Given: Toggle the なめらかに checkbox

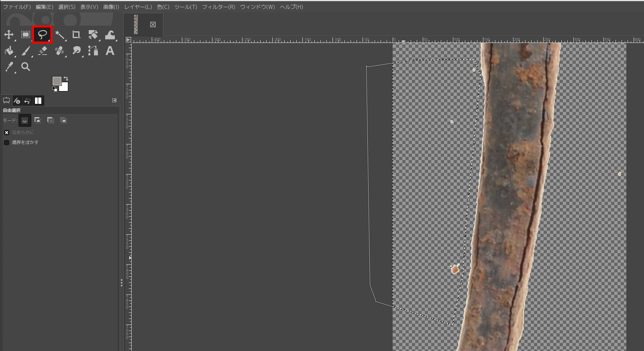Looking at the screenshot, I should click(x=6, y=132).
